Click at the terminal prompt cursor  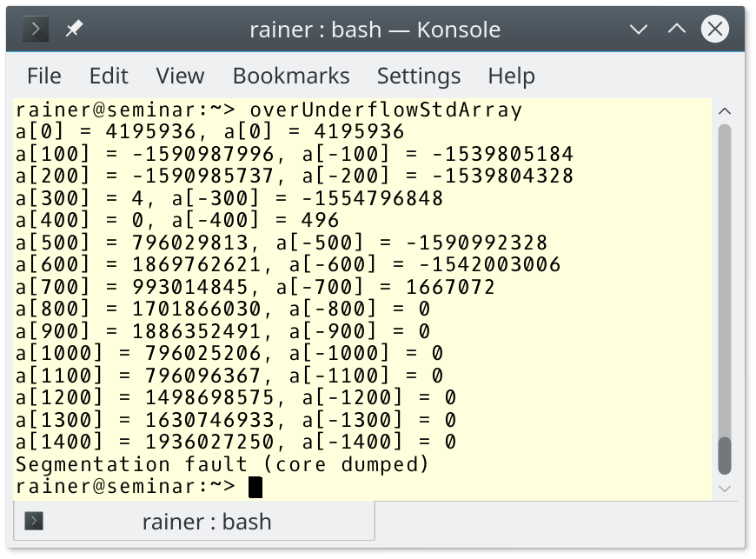click(255, 487)
